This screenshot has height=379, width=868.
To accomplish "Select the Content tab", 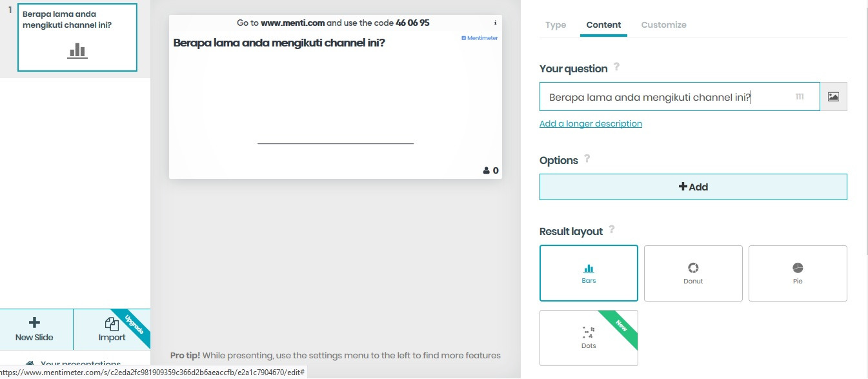I will (x=603, y=25).
